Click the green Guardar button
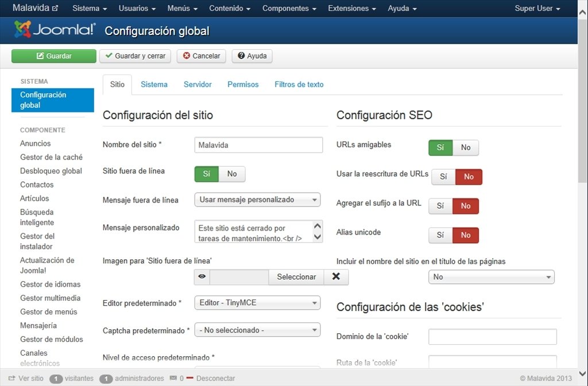 click(54, 56)
